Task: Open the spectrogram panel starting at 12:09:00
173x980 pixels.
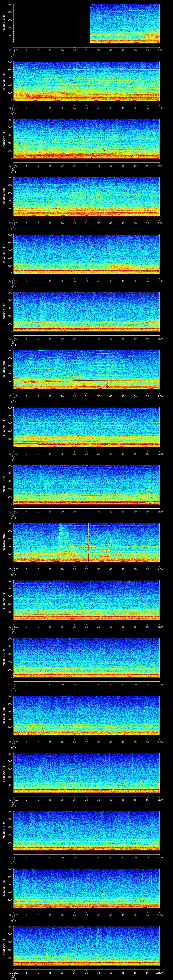Action: (x=87, y=312)
